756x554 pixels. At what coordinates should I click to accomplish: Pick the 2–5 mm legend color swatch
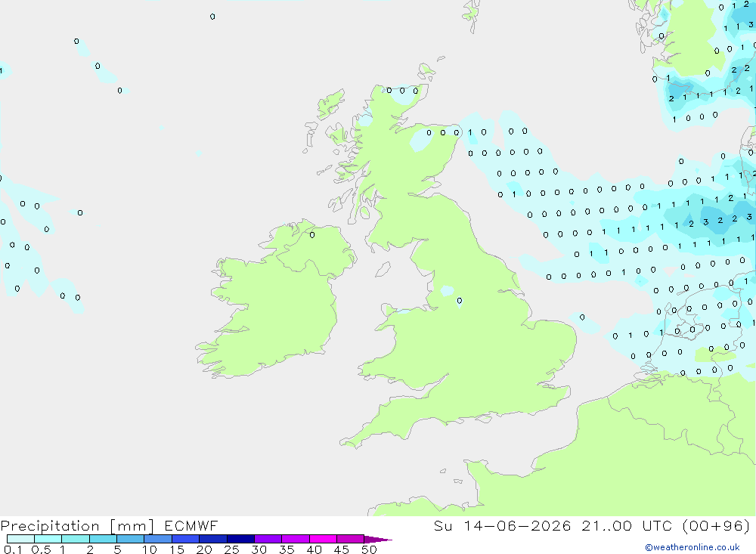click(x=103, y=539)
